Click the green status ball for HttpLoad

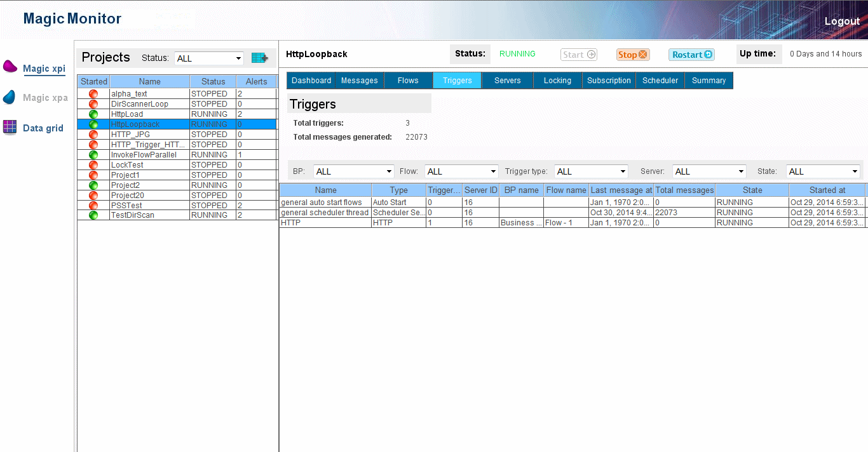pyautogui.click(x=93, y=114)
